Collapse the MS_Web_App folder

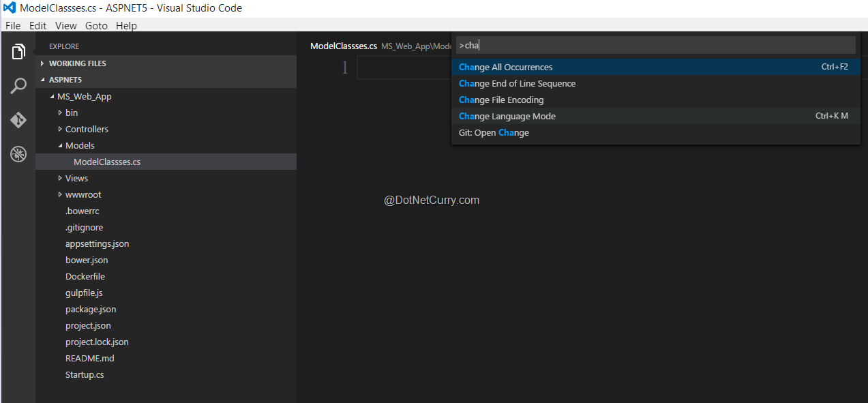coord(166,96)
